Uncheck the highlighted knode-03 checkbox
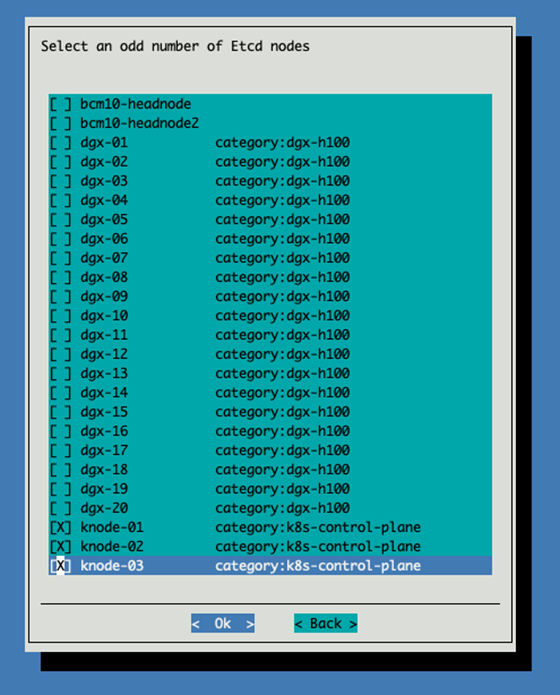This screenshot has width=560, height=695. coord(60,566)
